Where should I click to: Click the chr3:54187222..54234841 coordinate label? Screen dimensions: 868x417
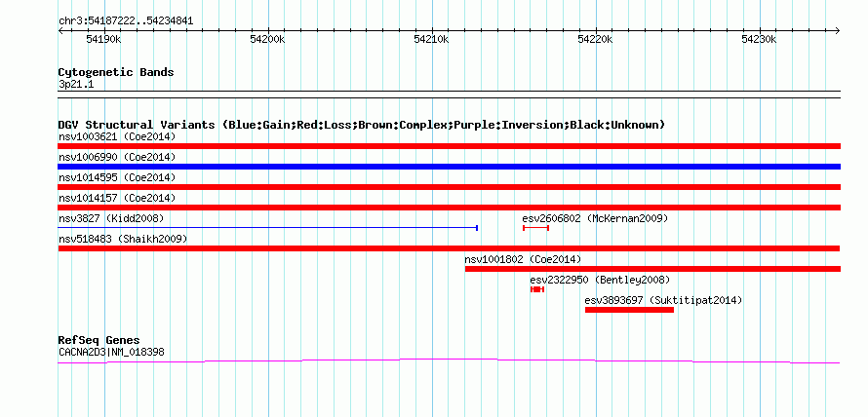pyautogui.click(x=126, y=21)
